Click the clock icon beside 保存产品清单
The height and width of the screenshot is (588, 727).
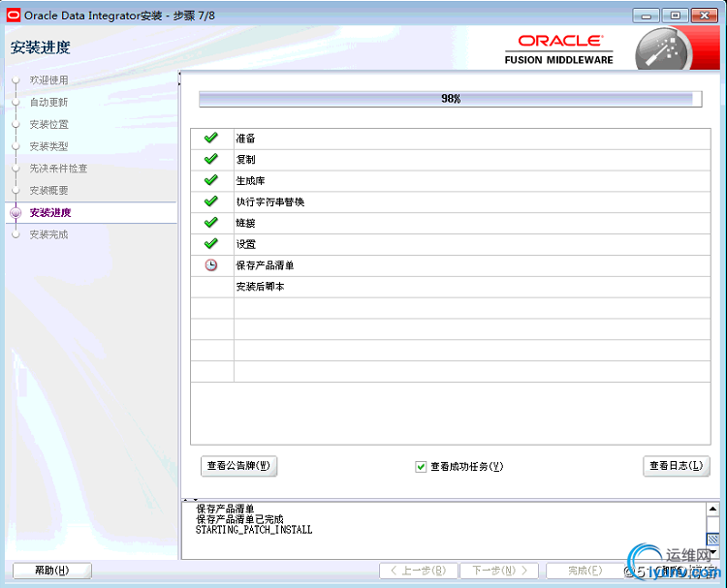coord(211,265)
